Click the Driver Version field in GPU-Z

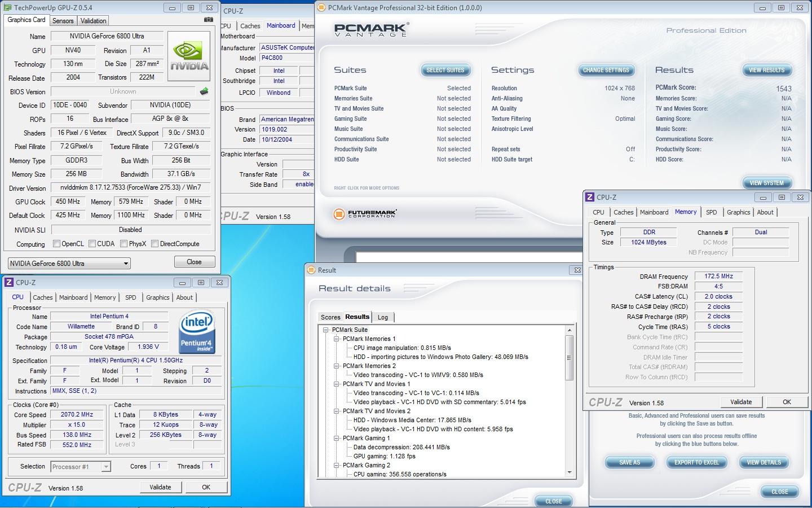tap(130, 187)
